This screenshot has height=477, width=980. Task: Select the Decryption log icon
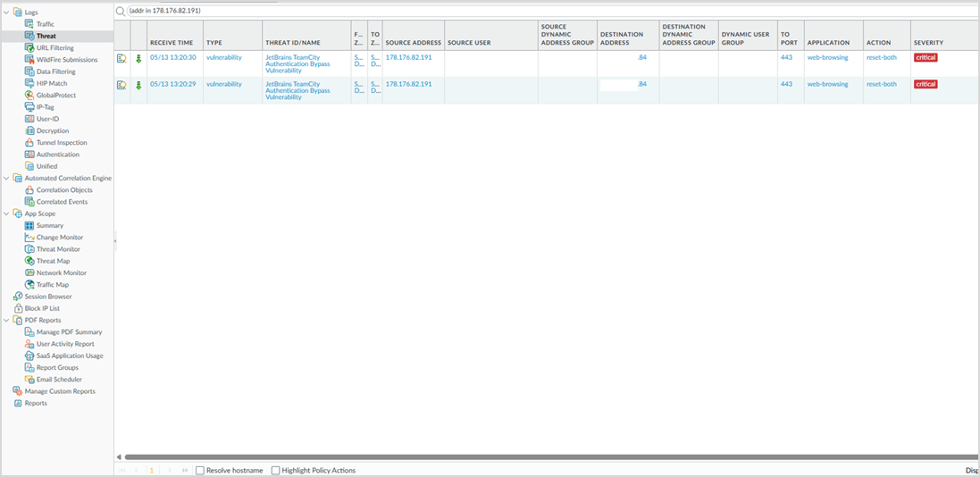pos(29,130)
